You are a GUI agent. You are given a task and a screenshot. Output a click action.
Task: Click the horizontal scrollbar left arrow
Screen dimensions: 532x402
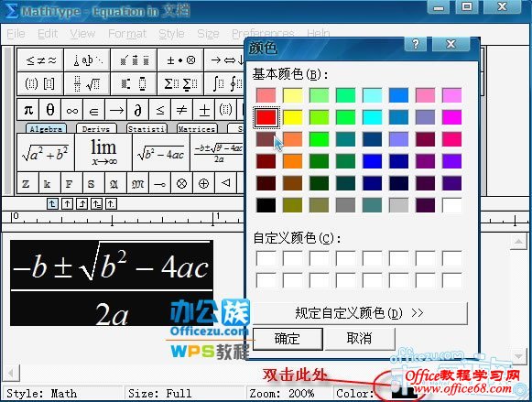click(x=11, y=374)
